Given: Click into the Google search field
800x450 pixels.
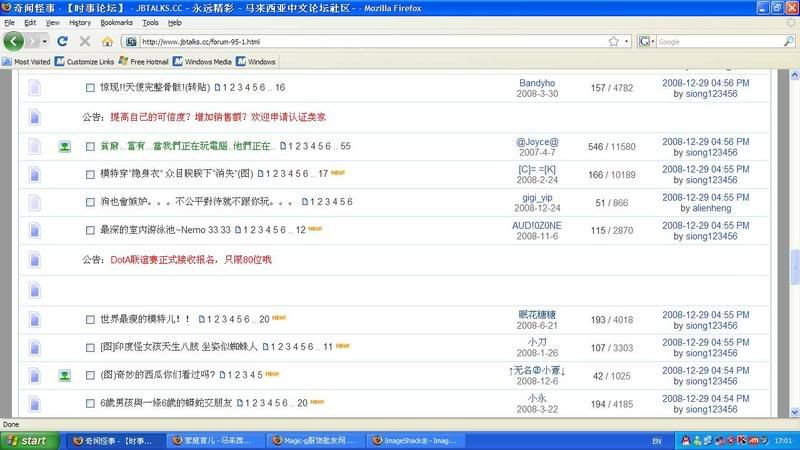Looking at the screenshot, I should [x=719, y=42].
